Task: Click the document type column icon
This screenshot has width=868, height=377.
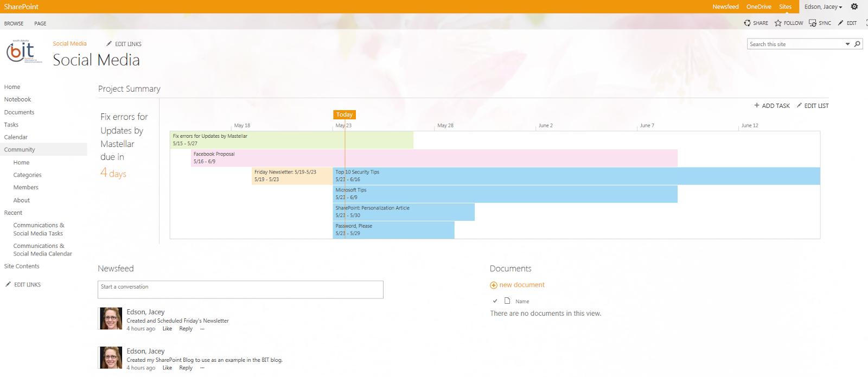Action: coord(507,301)
